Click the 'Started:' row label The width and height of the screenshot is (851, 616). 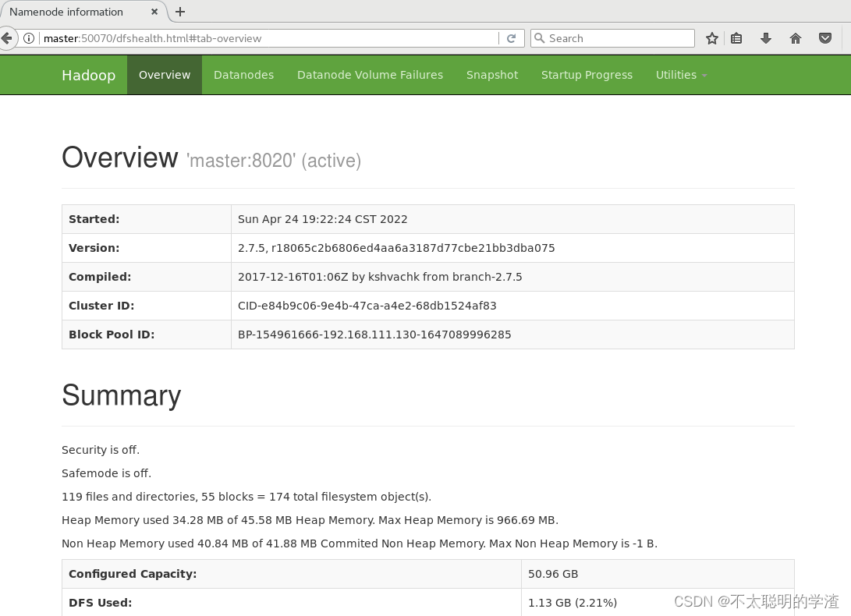[x=94, y=219]
